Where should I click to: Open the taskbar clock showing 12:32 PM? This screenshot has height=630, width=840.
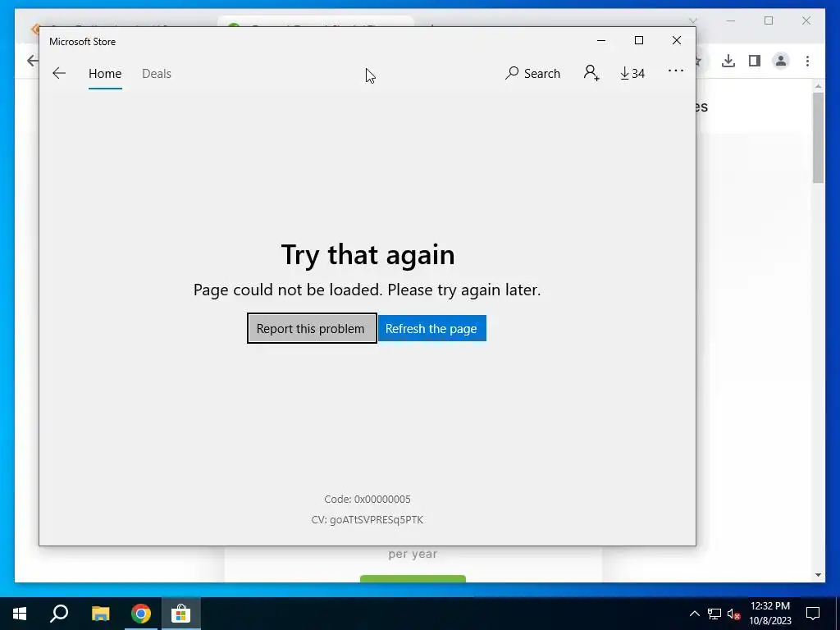pos(769,614)
